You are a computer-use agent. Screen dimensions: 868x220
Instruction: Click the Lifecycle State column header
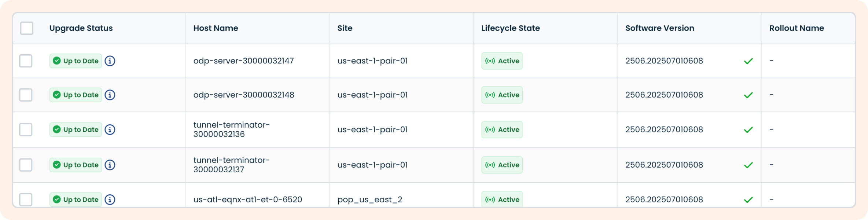(x=510, y=28)
